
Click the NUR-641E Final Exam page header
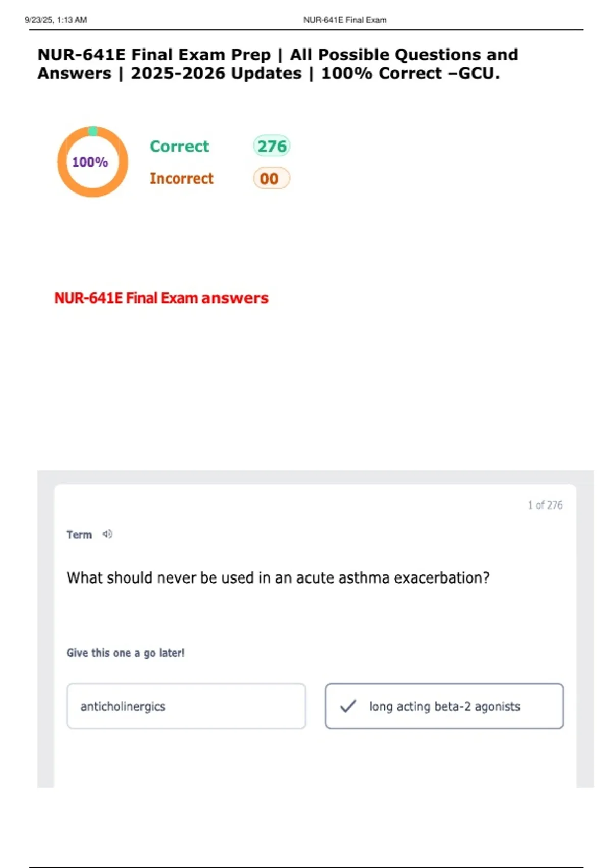click(345, 20)
